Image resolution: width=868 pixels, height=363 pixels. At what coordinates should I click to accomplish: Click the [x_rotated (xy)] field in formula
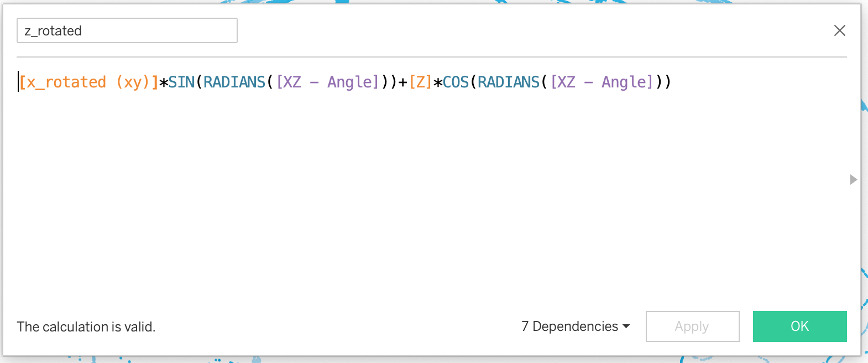(89, 82)
